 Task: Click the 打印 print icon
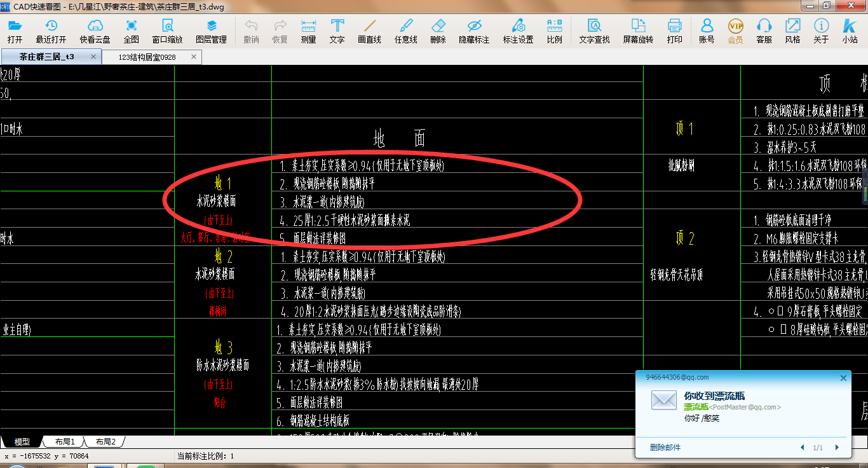[x=674, y=31]
